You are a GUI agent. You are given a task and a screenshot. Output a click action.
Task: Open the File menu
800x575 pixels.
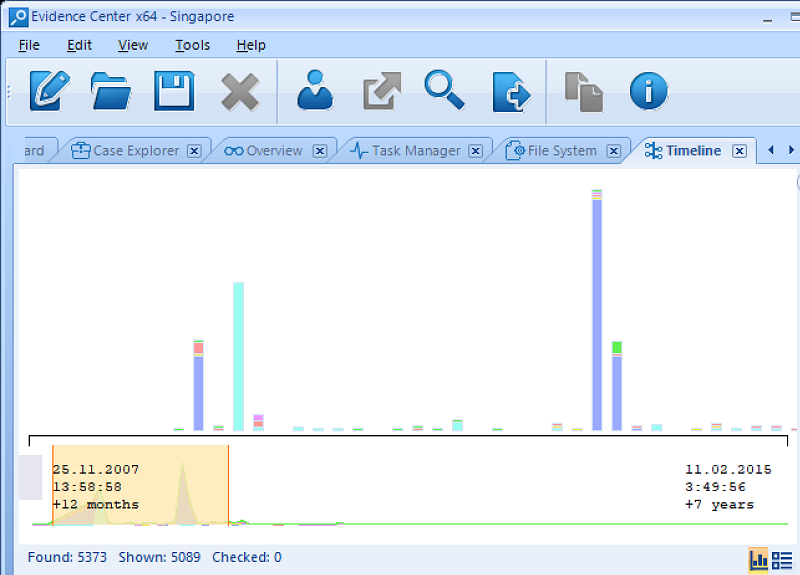29,45
